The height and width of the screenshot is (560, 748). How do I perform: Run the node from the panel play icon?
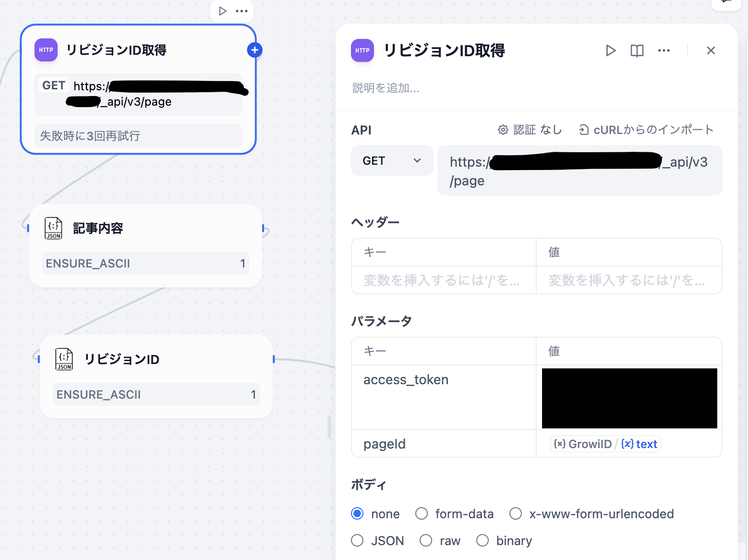(x=610, y=50)
